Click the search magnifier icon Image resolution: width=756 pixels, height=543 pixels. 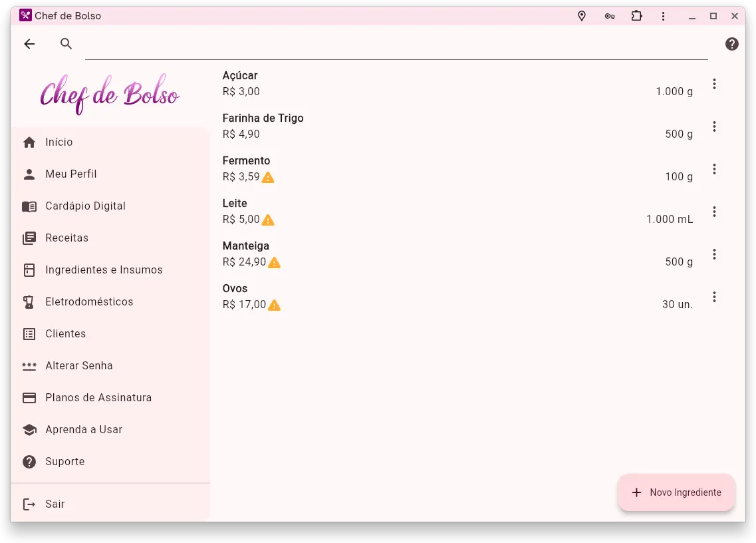click(x=66, y=44)
